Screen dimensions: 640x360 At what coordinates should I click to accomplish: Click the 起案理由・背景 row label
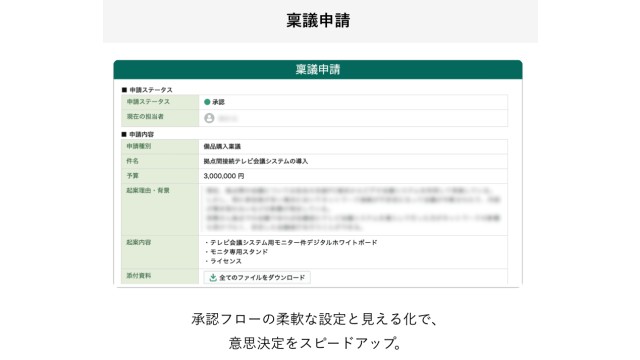click(148, 190)
